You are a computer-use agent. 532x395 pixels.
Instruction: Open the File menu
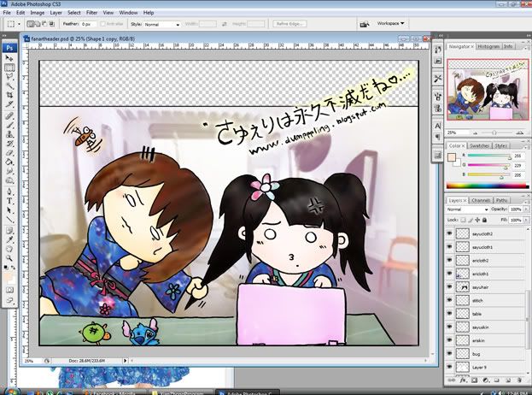tap(7, 13)
